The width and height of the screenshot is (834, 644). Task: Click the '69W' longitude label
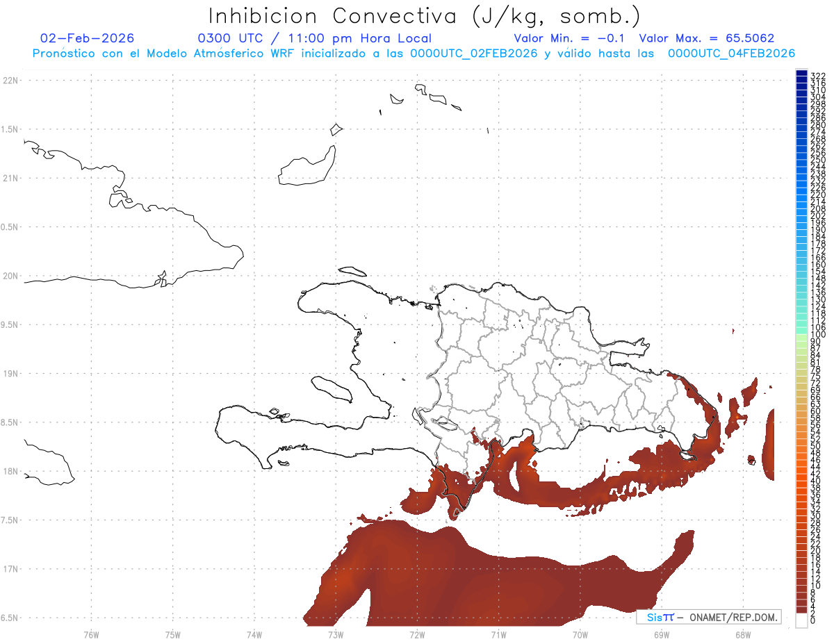[x=661, y=634]
